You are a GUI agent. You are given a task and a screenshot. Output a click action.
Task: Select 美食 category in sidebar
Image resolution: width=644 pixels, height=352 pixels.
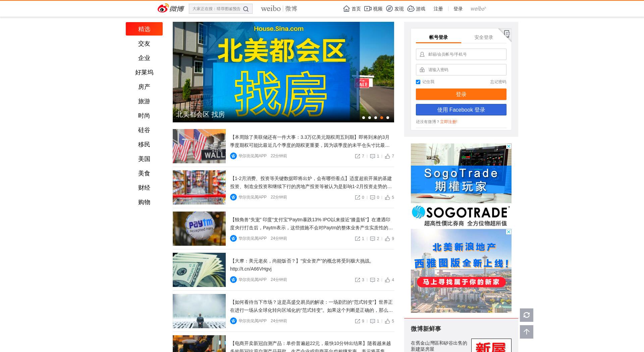[144, 173]
